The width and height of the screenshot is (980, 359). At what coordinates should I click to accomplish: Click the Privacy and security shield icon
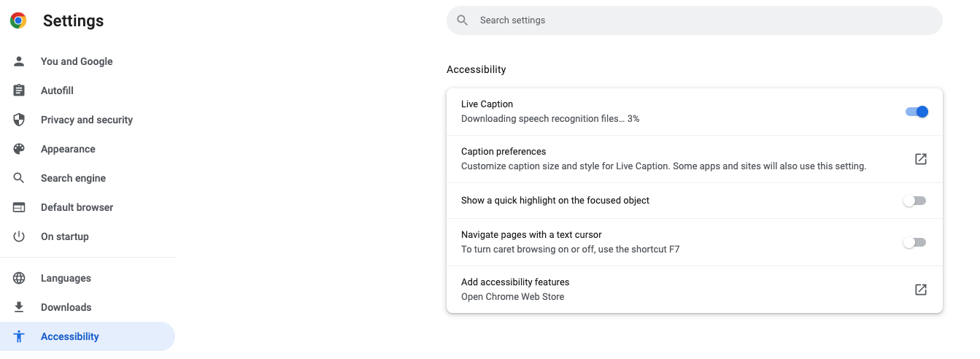coord(19,120)
